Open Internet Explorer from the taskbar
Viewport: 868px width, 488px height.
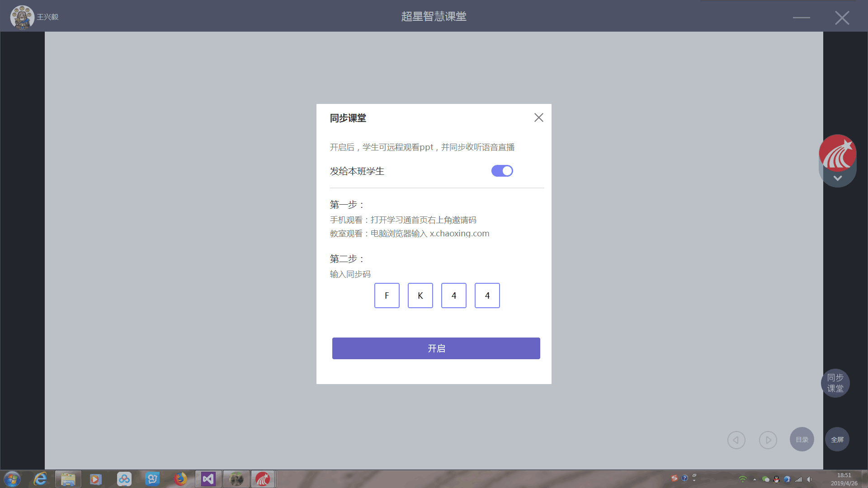coord(40,479)
